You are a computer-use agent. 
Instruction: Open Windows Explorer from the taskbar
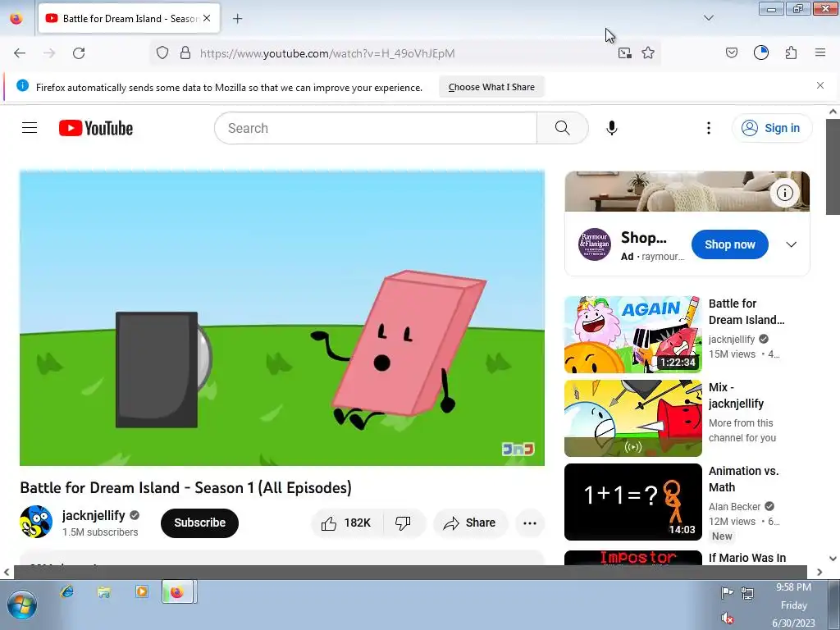click(104, 592)
